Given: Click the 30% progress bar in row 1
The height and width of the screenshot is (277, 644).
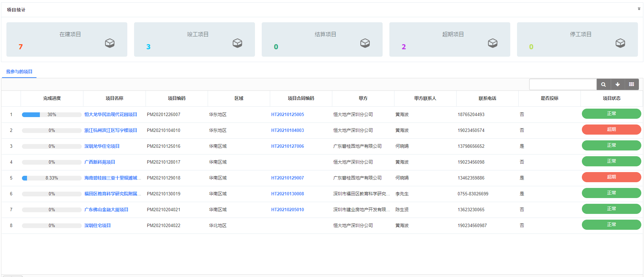Looking at the screenshot, I should tap(52, 115).
